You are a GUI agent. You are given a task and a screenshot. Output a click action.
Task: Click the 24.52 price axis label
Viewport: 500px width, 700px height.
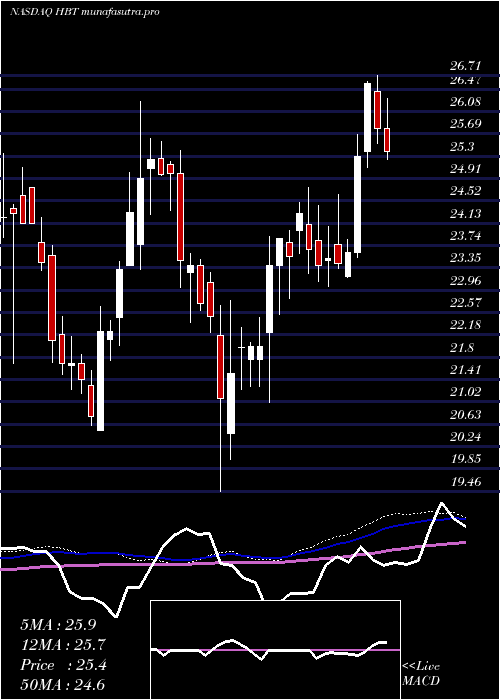point(465,191)
